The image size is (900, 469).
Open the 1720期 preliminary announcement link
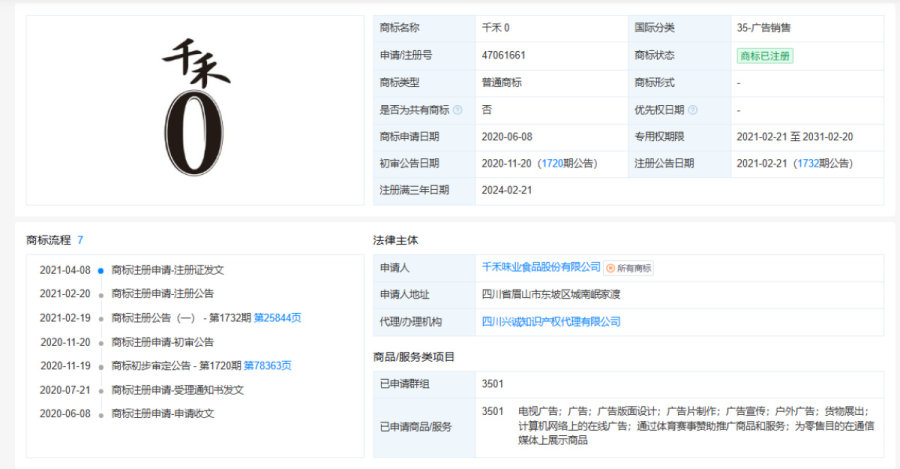(x=555, y=163)
